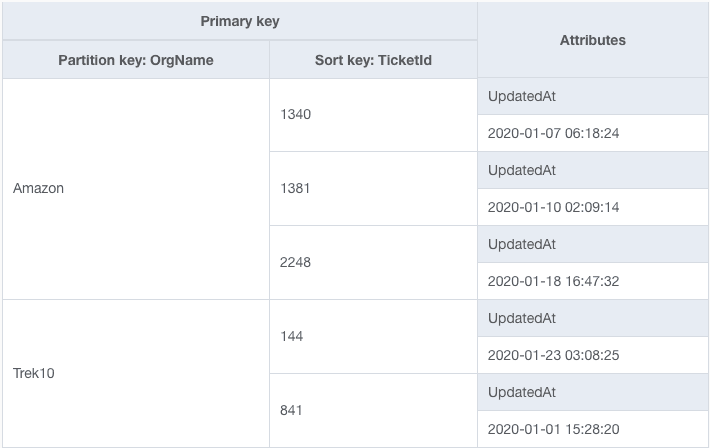Select ticket ID 144

pyautogui.click(x=293, y=336)
